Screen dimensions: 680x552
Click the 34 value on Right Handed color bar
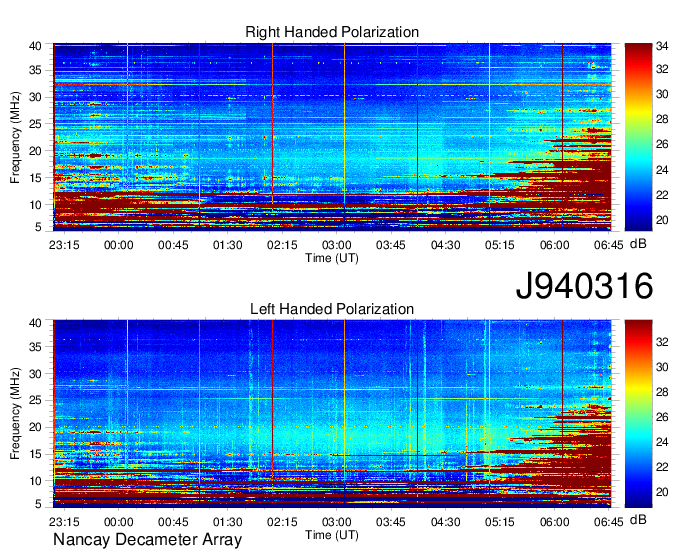coord(662,46)
